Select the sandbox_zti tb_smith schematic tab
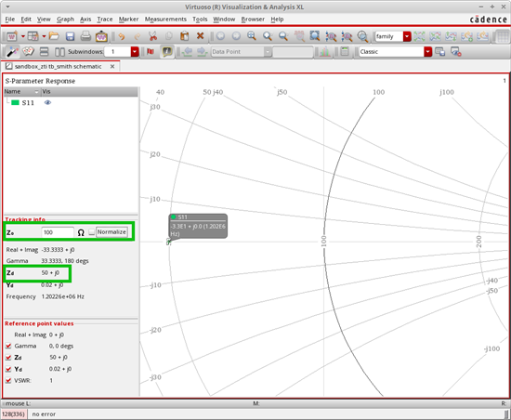This screenshot has width=511, height=420. [x=58, y=67]
